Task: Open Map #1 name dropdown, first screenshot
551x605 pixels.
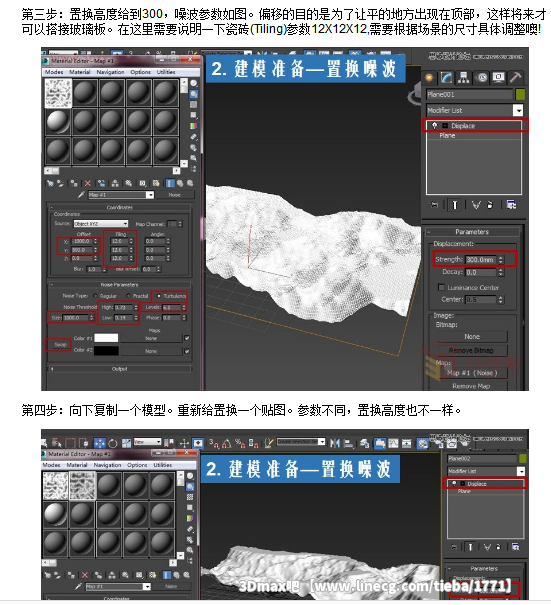Action: (x=150, y=195)
